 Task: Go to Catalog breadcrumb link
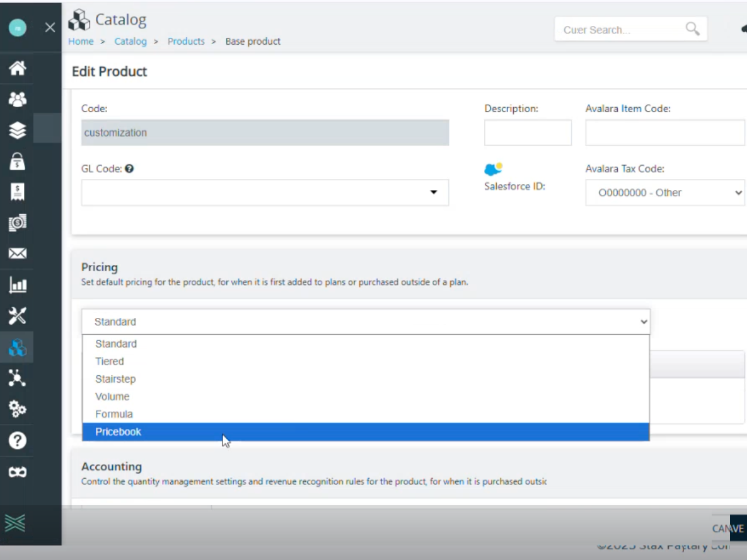(130, 42)
